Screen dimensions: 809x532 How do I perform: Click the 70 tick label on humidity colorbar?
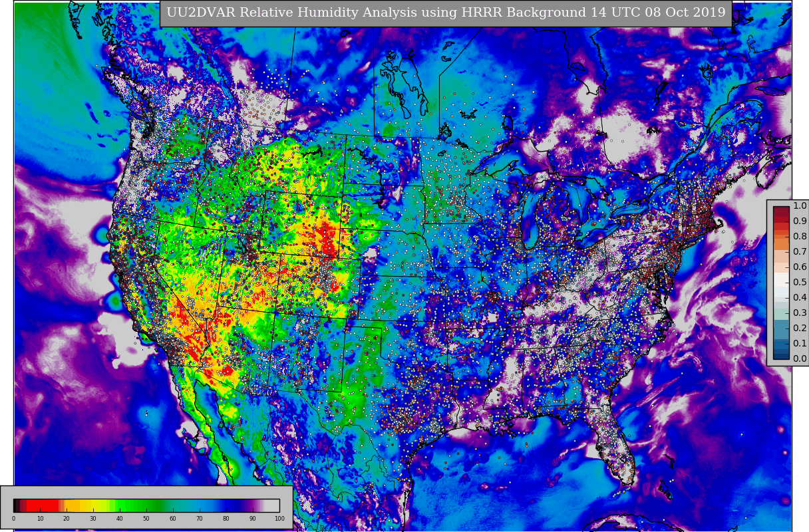(x=200, y=519)
